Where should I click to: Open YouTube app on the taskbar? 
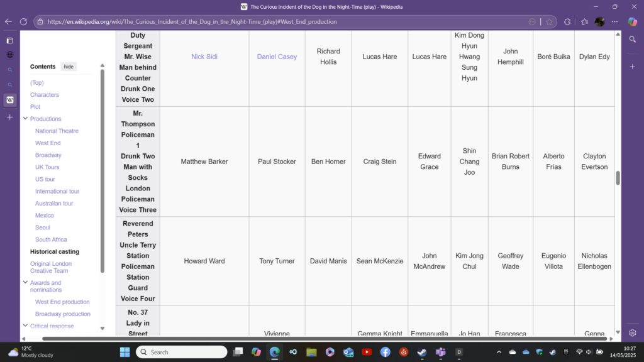(367, 352)
